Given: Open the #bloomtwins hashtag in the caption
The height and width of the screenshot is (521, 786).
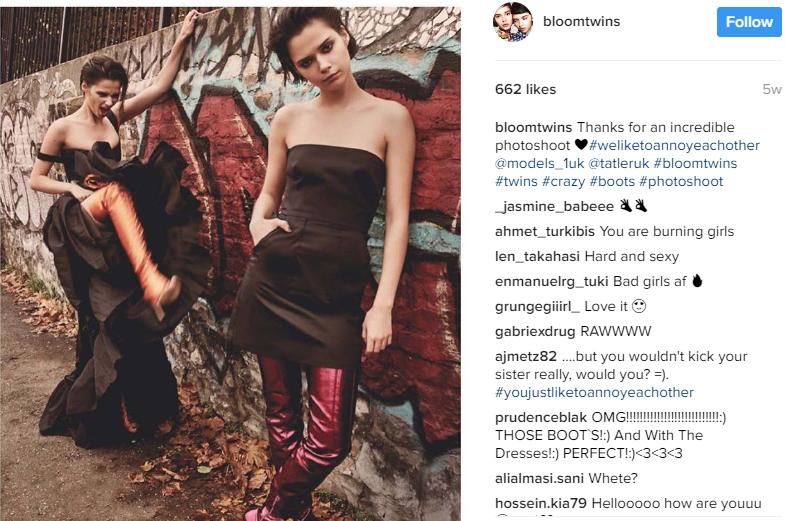Looking at the screenshot, I should click(695, 163).
